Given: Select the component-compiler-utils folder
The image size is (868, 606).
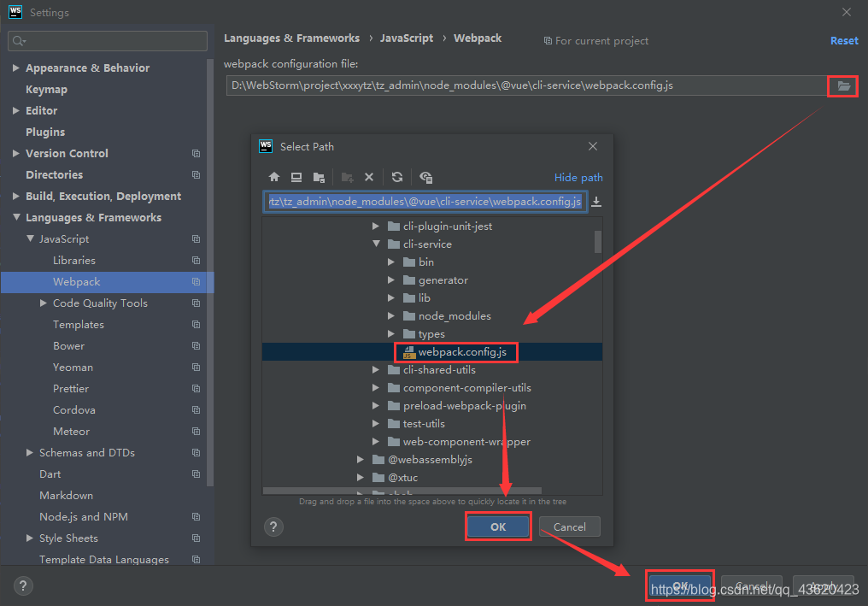Looking at the screenshot, I should pyautogui.click(x=467, y=388).
